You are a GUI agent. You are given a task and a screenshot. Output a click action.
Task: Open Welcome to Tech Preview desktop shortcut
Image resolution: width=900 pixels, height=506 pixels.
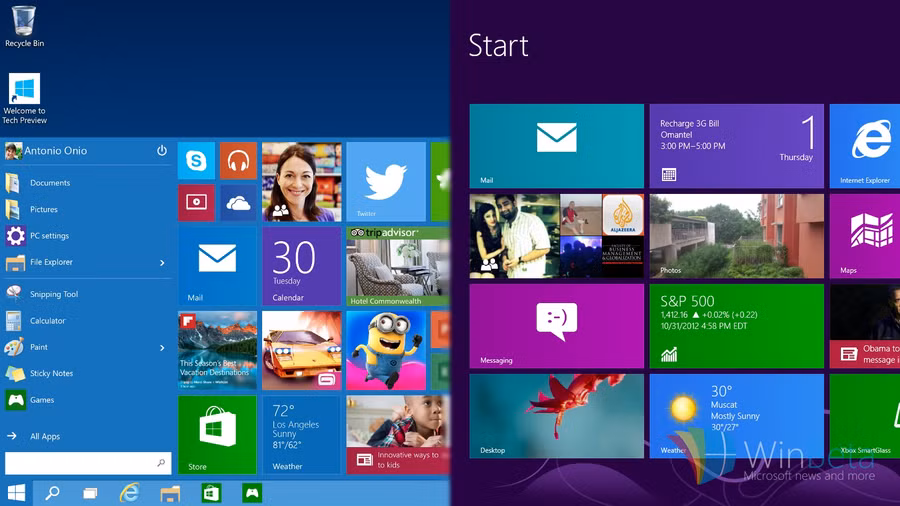click(x=24, y=98)
